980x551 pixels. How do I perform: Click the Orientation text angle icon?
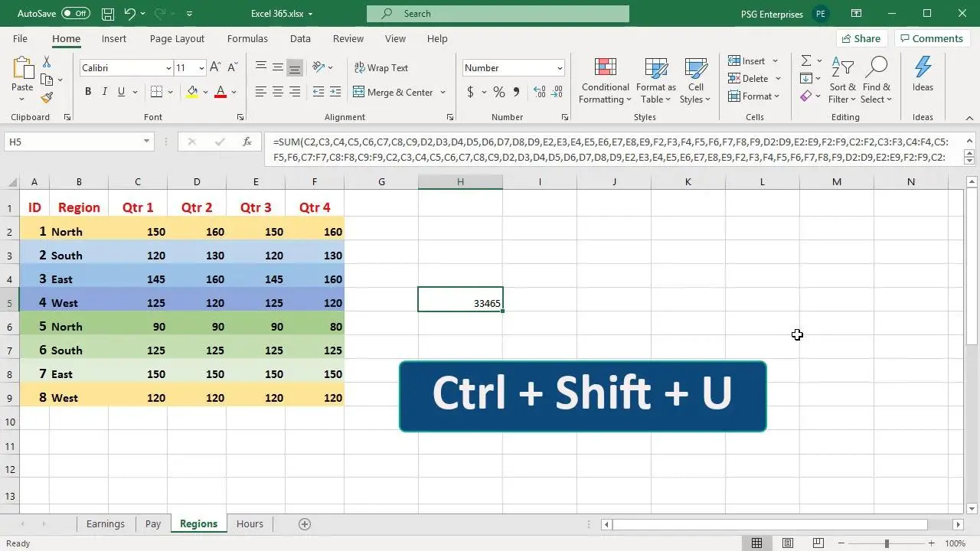318,67
